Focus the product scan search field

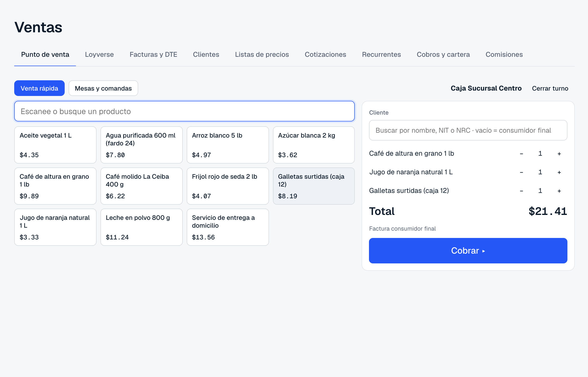pos(184,111)
